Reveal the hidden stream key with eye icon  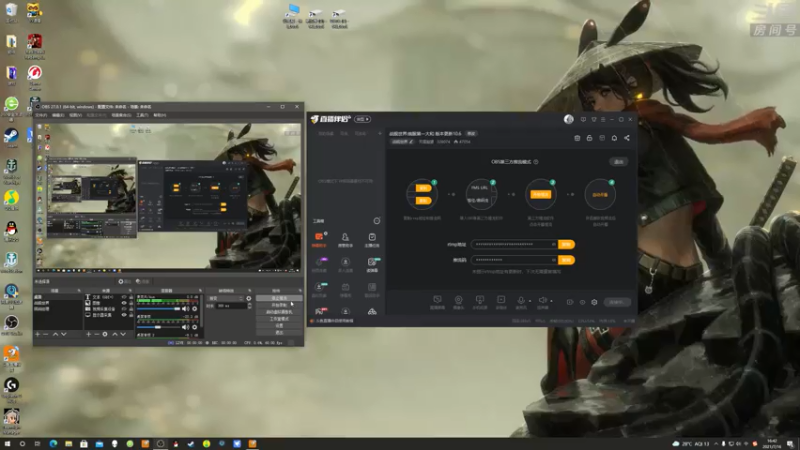point(554,260)
